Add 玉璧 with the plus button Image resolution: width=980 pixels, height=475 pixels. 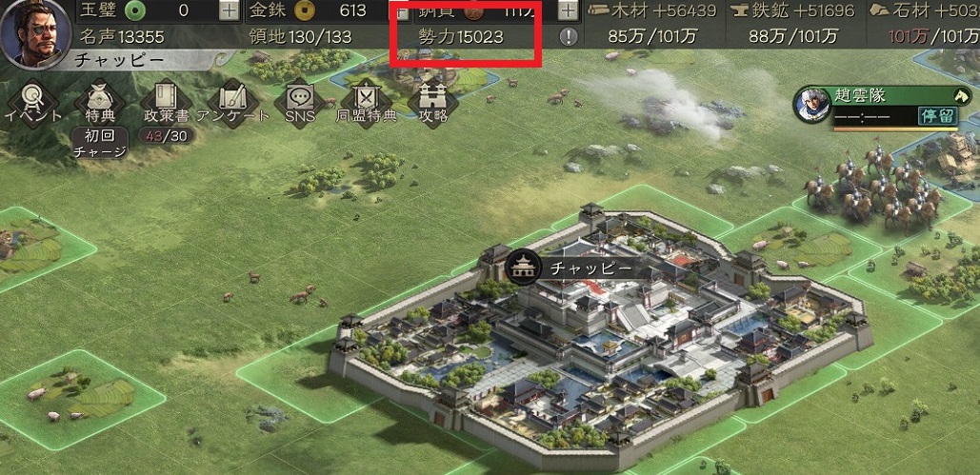point(230,10)
